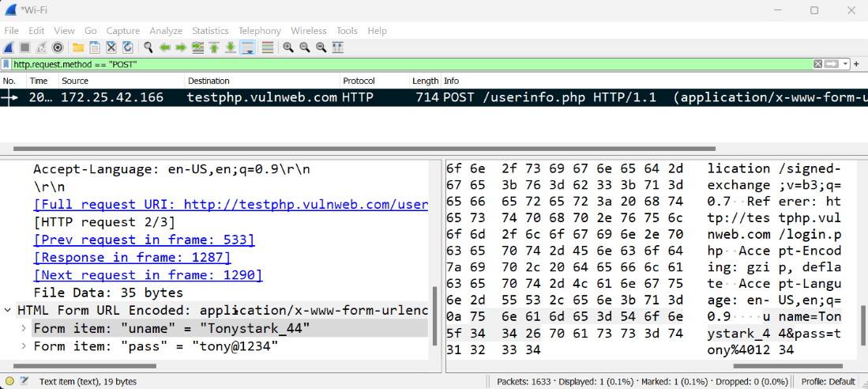The height and width of the screenshot is (389, 868).
Task: Follow Prev request in frame 533 link
Action: point(144,240)
